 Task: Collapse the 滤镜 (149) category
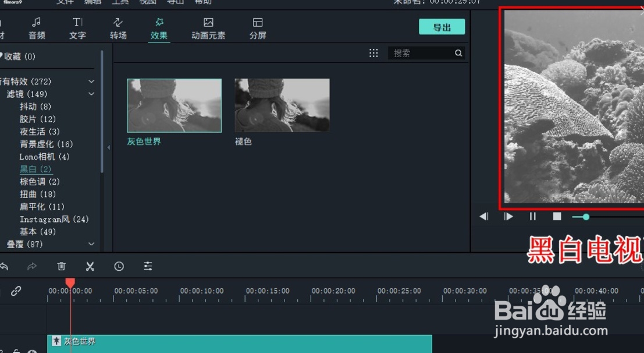pyautogui.click(x=91, y=94)
